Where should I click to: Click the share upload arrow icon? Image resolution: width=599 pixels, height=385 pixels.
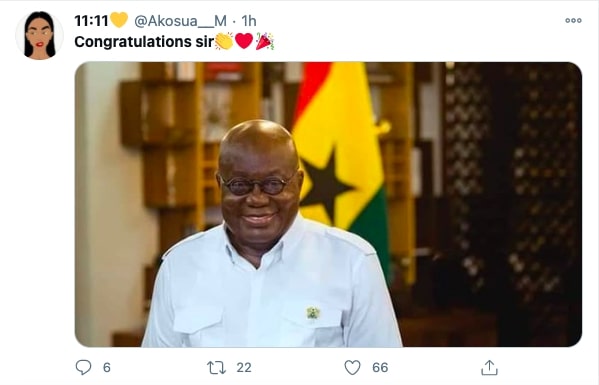point(489,367)
